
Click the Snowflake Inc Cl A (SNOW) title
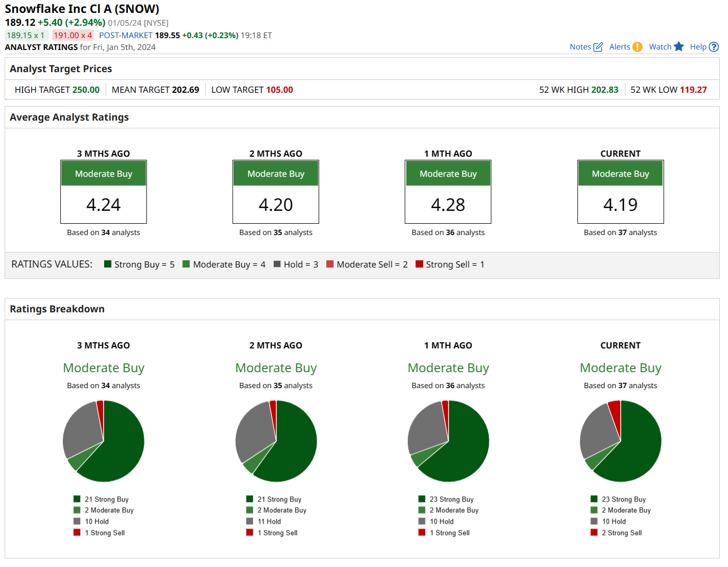click(82, 9)
